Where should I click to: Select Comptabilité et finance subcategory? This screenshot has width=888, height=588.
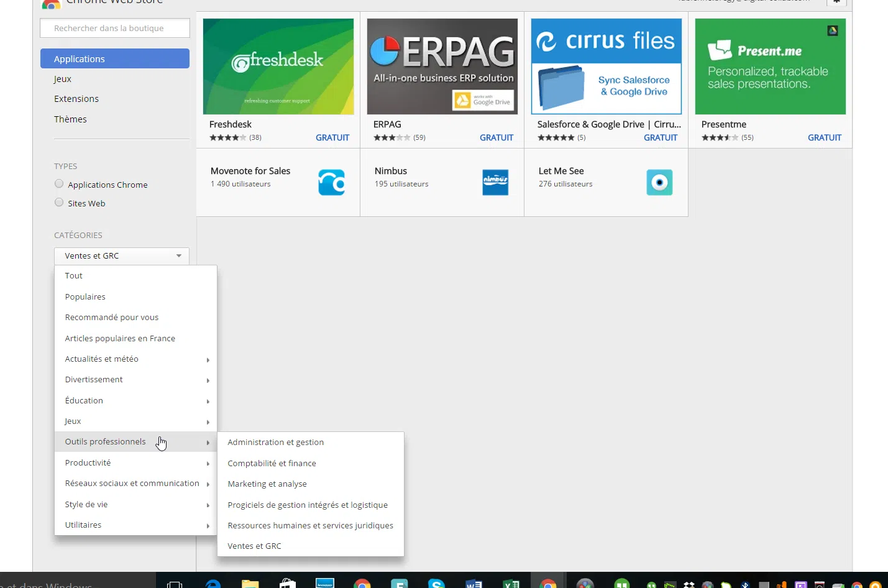[311, 464]
